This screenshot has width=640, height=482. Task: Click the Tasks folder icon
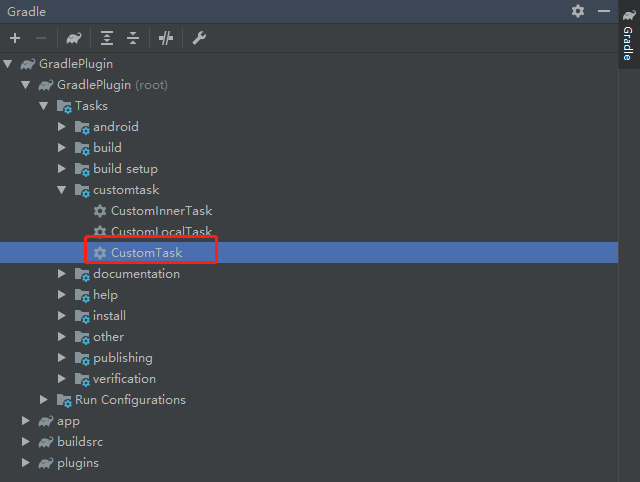[64, 107]
